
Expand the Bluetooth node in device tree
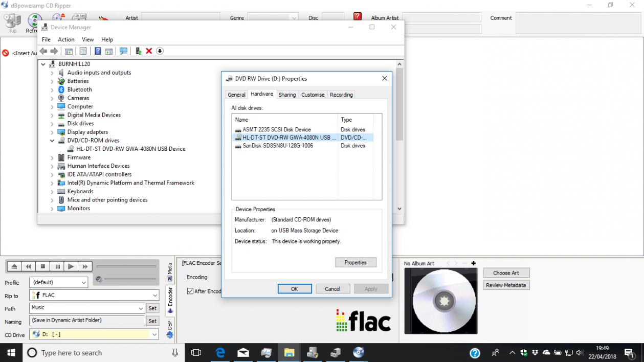coord(52,90)
